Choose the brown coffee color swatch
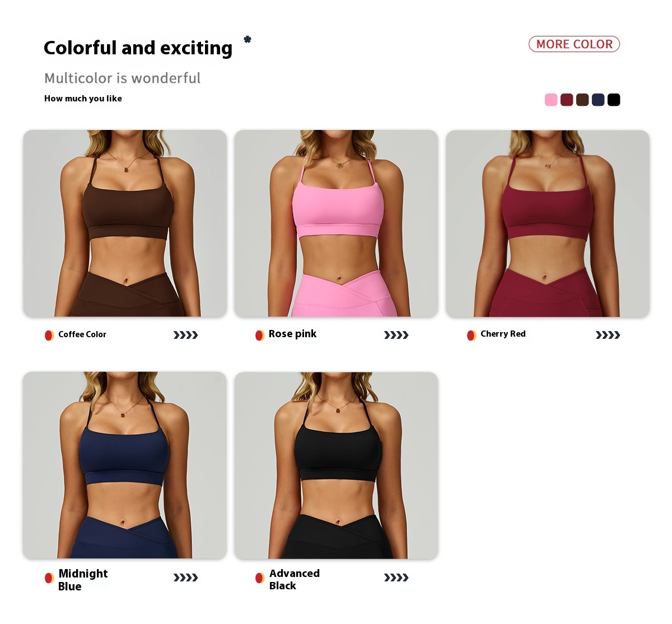 582,100
